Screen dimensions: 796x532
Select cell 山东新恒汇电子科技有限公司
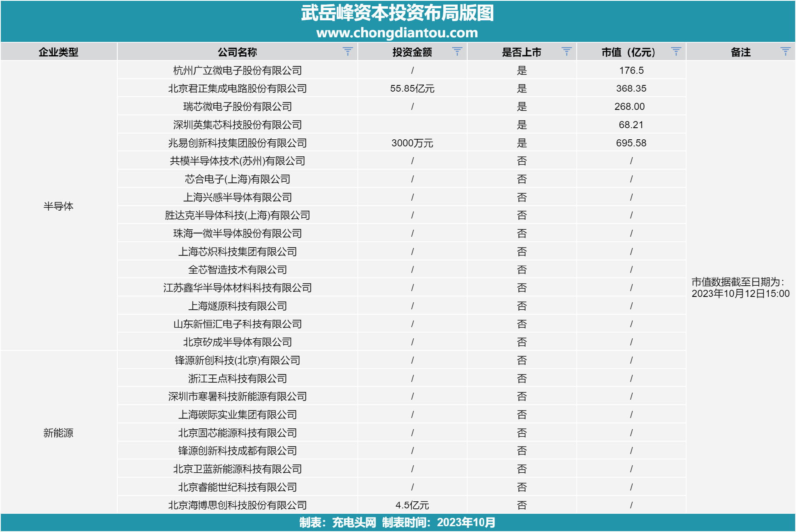(x=237, y=324)
